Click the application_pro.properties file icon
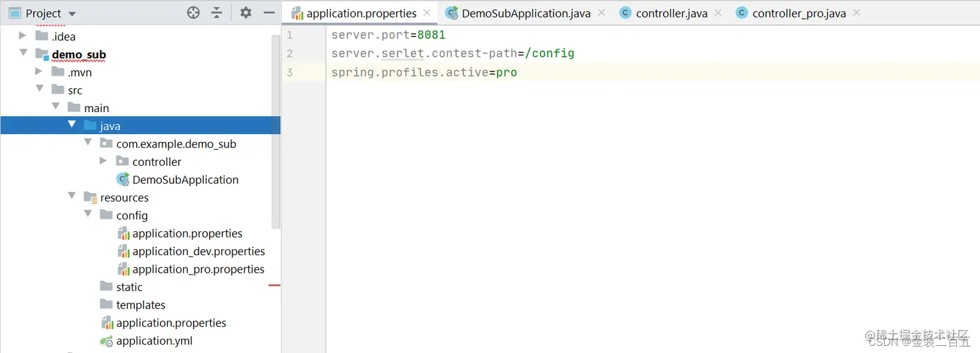The width and height of the screenshot is (980, 353). (123, 269)
